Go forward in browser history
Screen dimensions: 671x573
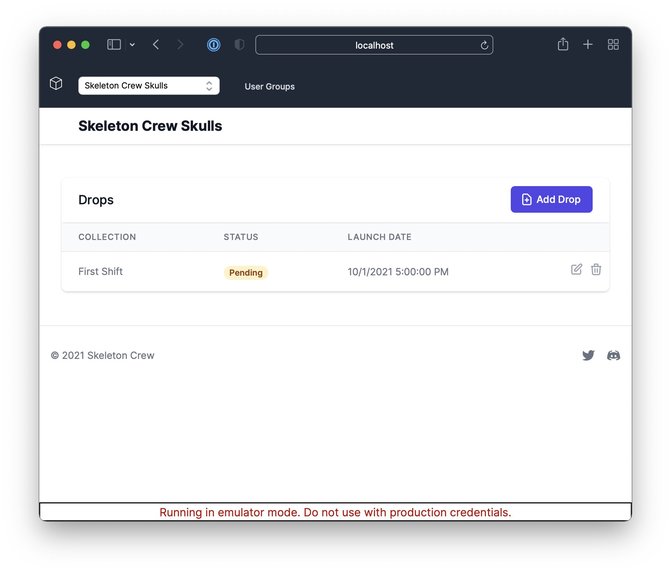(180, 45)
